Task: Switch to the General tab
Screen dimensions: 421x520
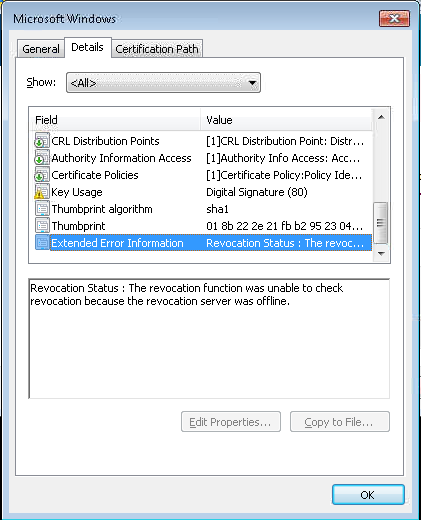Action: point(41,49)
